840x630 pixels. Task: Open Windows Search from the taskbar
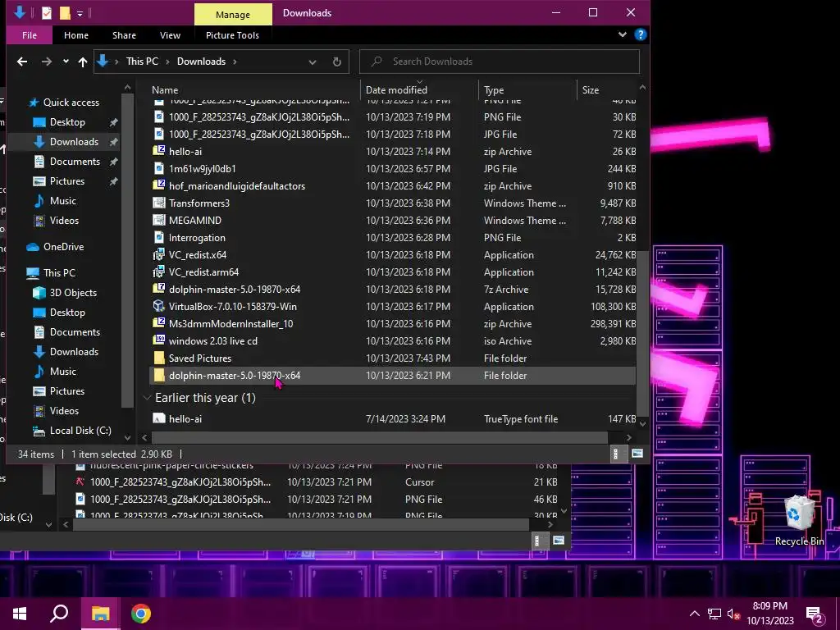[59, 614]
